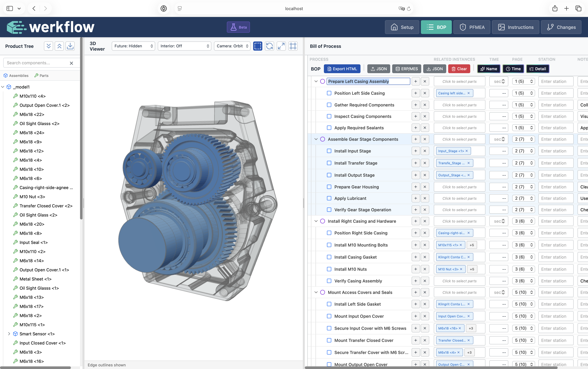Download the Product Tree data

pos(70,46)
